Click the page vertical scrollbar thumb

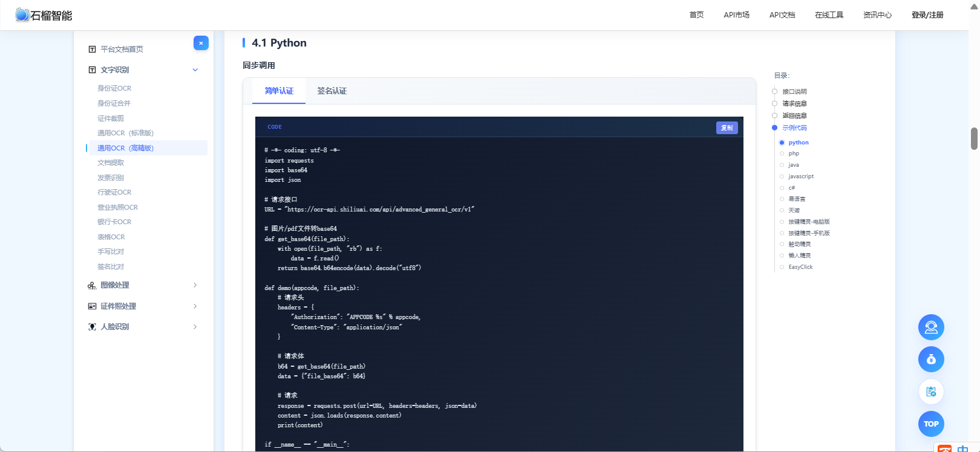tap(974, 138)
